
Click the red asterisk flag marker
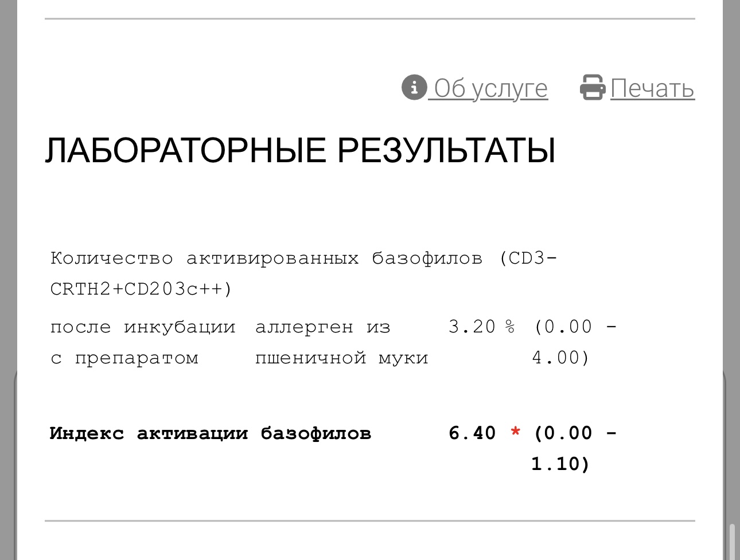point(516,432)
